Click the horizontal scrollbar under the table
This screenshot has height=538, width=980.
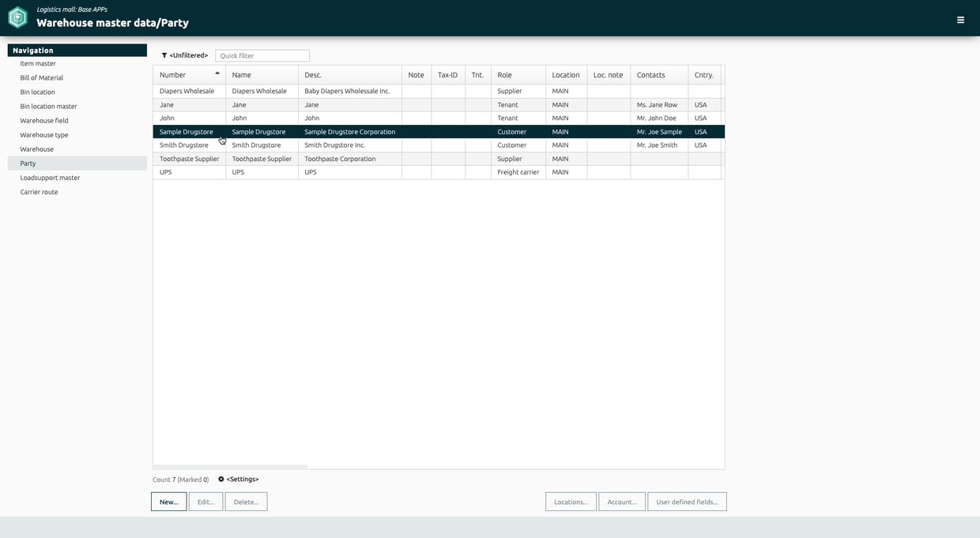tap(230, 467)
